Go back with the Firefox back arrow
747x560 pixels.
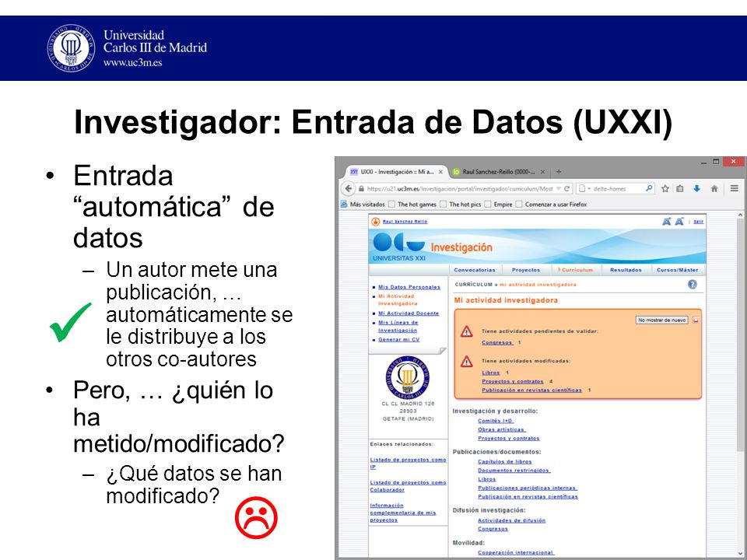point(349,188)
